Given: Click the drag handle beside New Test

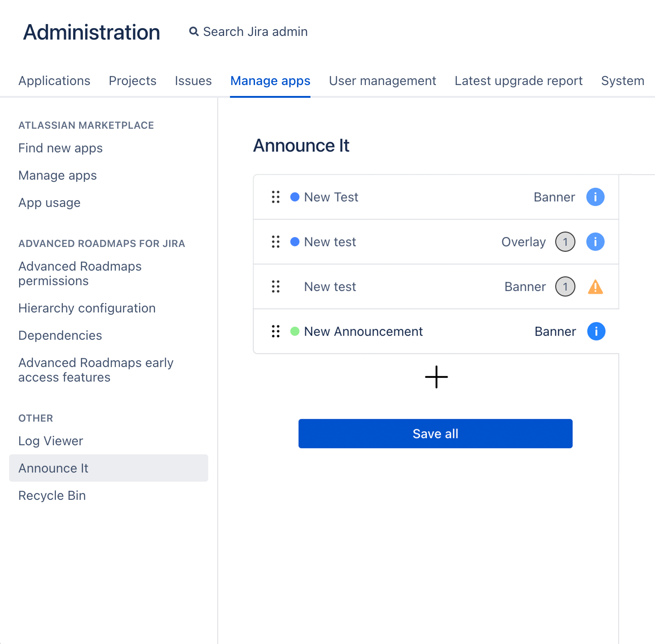Looking at the screenshot, I should (275, 197).
